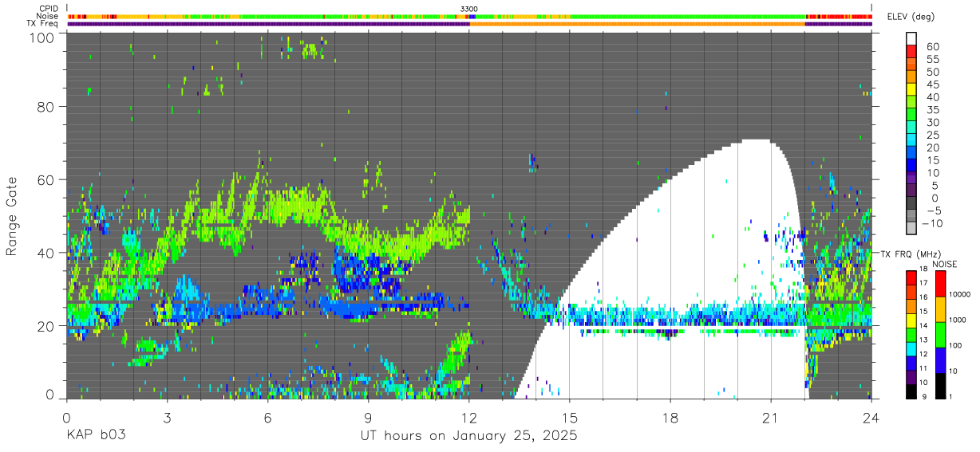
Task: Click the 18 tick on UT hours axis
Action: click(x=670, y=418)
